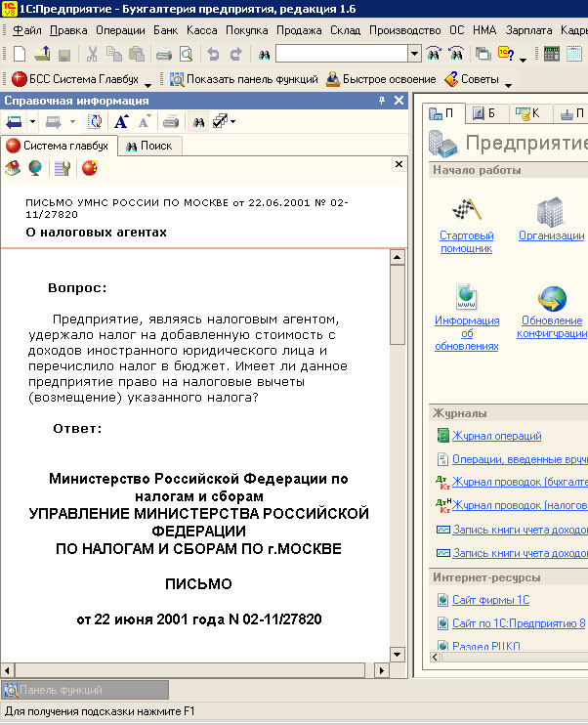Click the Советы button
The height and width of the screenshot is (725, 588).
pos(472,79)
